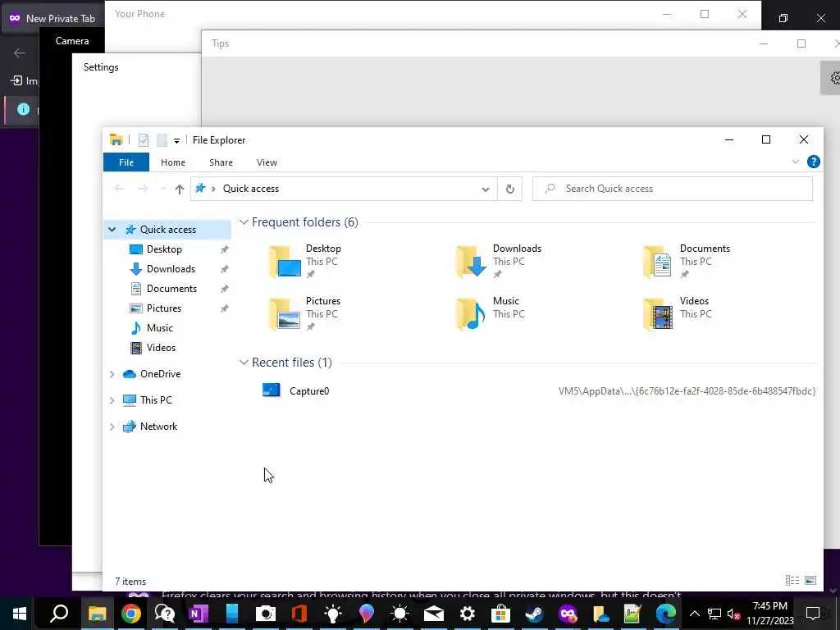Click the Quick access address bar
The image size is (840, 630).
(x=344, y=189)
